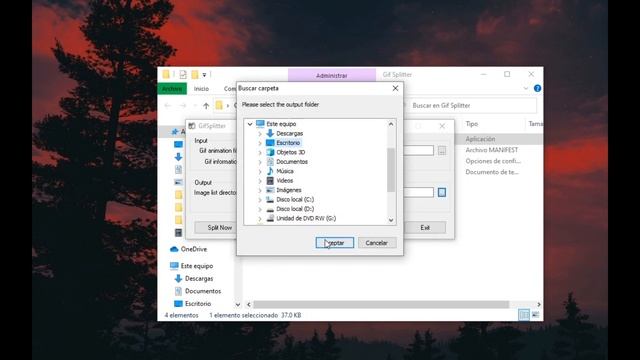Image resolution: width=640 pixels, height=360 pixels.
Task: Expand the Objetos 3D node
Action: (x=260, y=152)
